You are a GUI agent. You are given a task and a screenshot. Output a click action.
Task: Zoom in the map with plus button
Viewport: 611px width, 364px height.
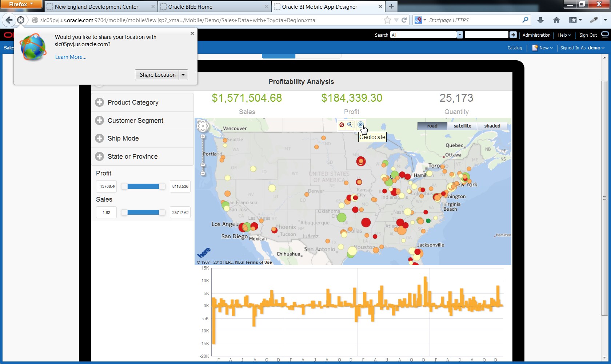tap(203, 137)
